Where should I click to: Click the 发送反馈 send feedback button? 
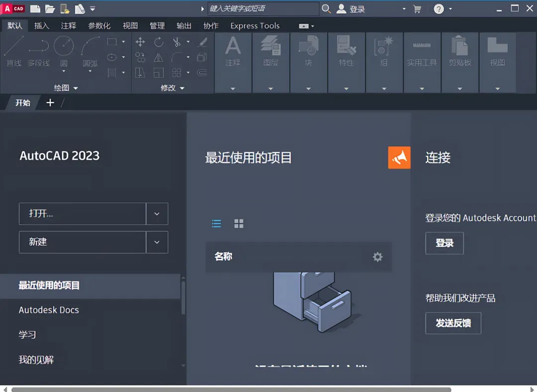pos(453,323)
